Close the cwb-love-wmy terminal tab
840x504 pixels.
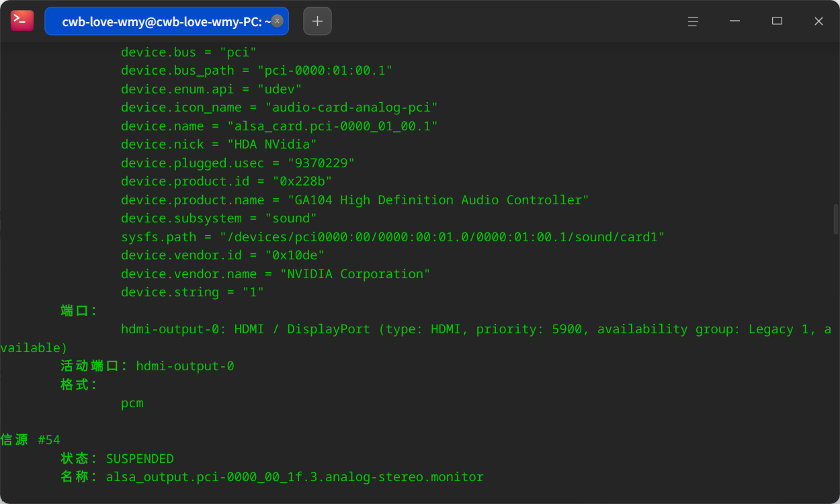pos(277,21)
